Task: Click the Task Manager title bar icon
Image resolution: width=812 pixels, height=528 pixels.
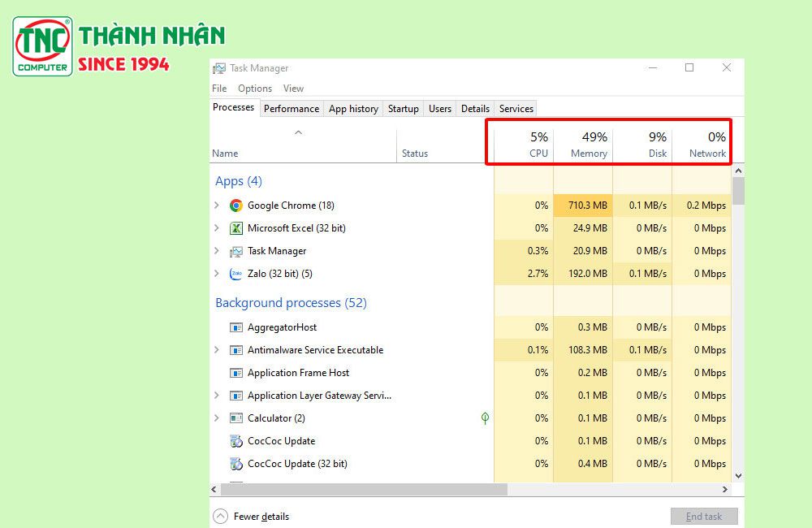Action: coord(219,68)
